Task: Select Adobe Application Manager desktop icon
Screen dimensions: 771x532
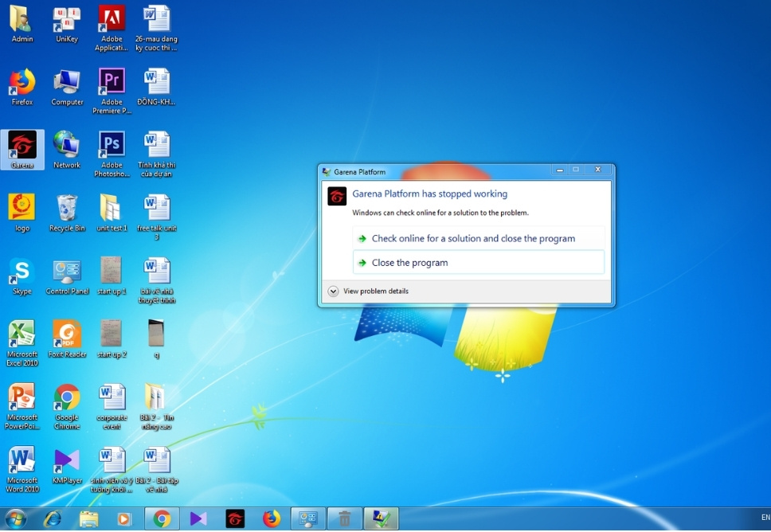Action: point(112,29)
